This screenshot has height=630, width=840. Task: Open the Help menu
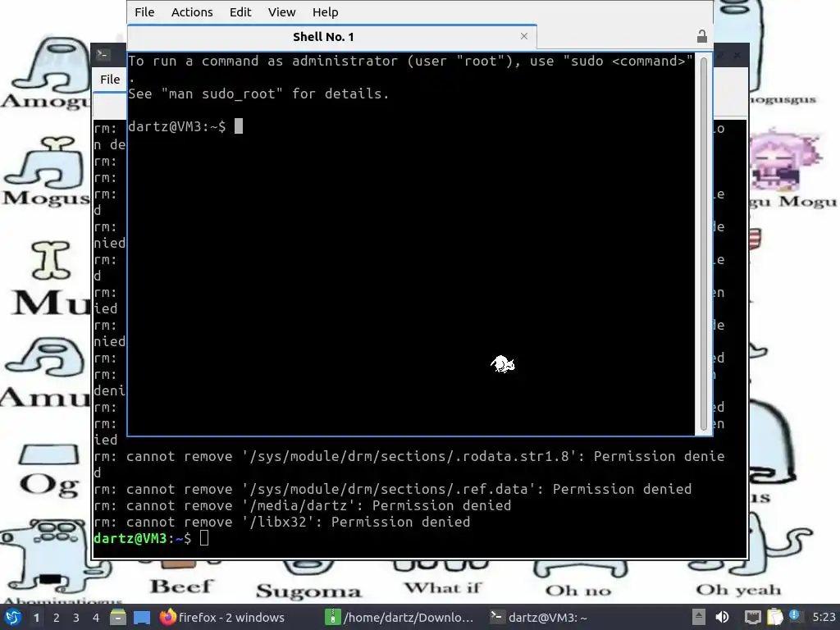coord(325,11)
